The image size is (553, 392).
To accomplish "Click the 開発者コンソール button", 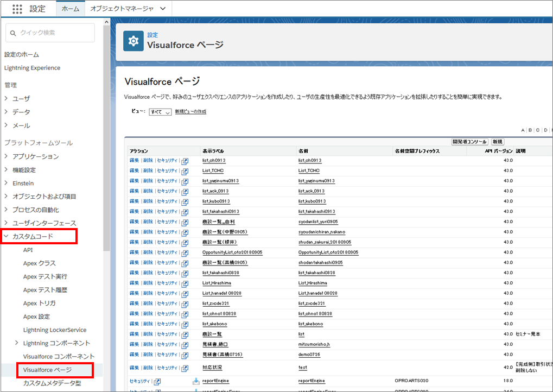I will (x=469, y=142).
